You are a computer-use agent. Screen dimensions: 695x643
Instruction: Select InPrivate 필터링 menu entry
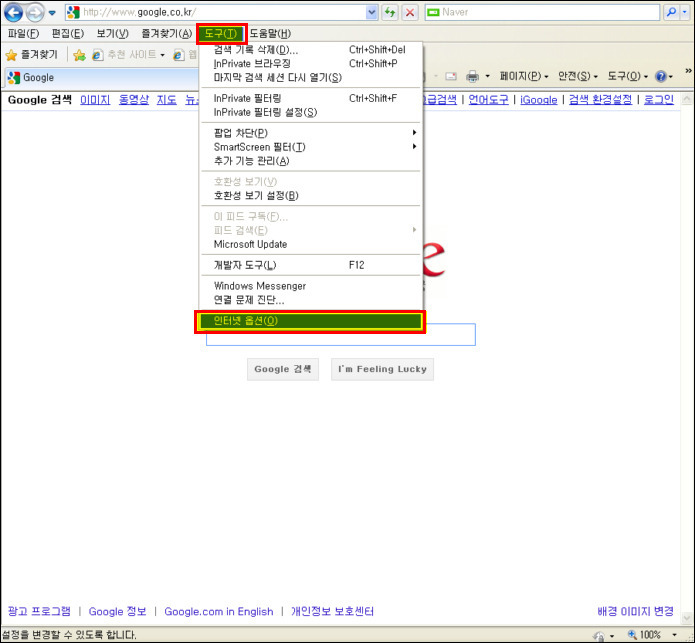[x=310, y=98]
